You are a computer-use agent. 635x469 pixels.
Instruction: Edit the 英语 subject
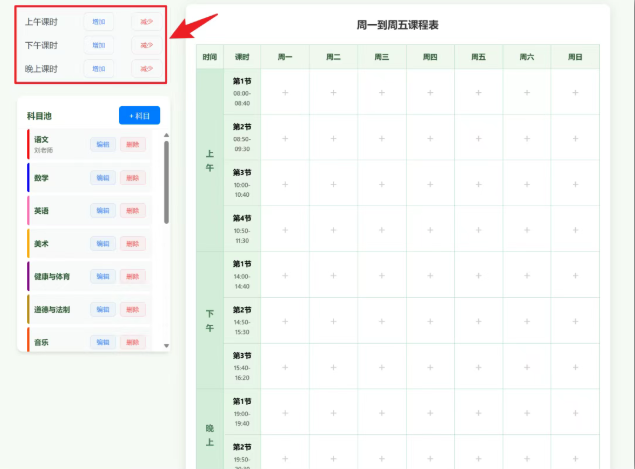pos(102,211)
